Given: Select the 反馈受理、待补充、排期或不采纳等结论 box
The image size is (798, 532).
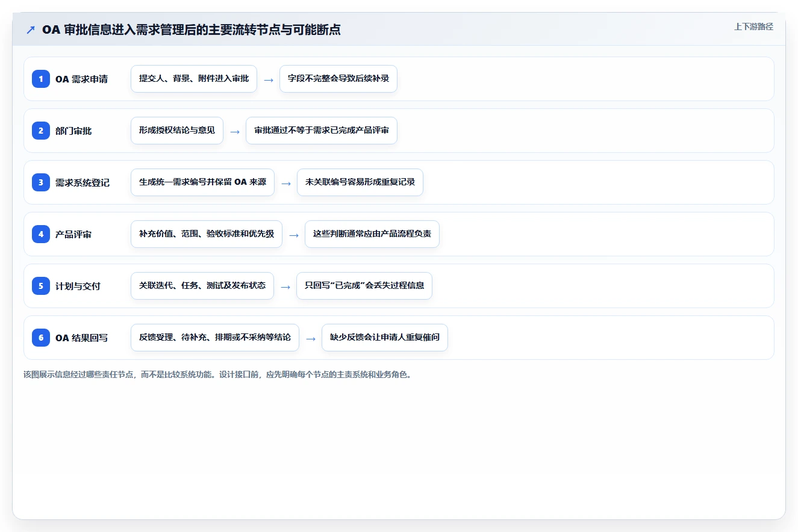Looking at the screenshot, I should pyautogui.click(x=215, y=338).
